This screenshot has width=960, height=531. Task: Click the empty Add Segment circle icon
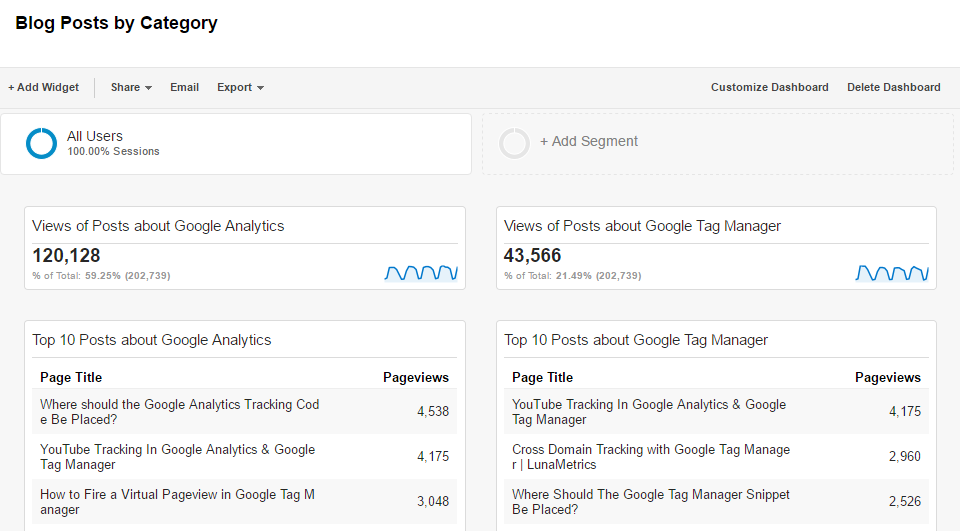[x=514, y=143]
